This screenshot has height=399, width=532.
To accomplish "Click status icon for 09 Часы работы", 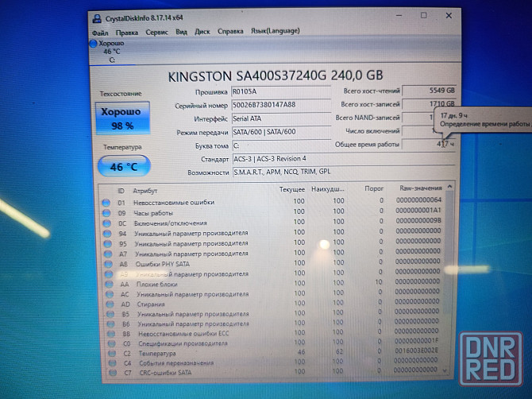I will click(106, 213).
